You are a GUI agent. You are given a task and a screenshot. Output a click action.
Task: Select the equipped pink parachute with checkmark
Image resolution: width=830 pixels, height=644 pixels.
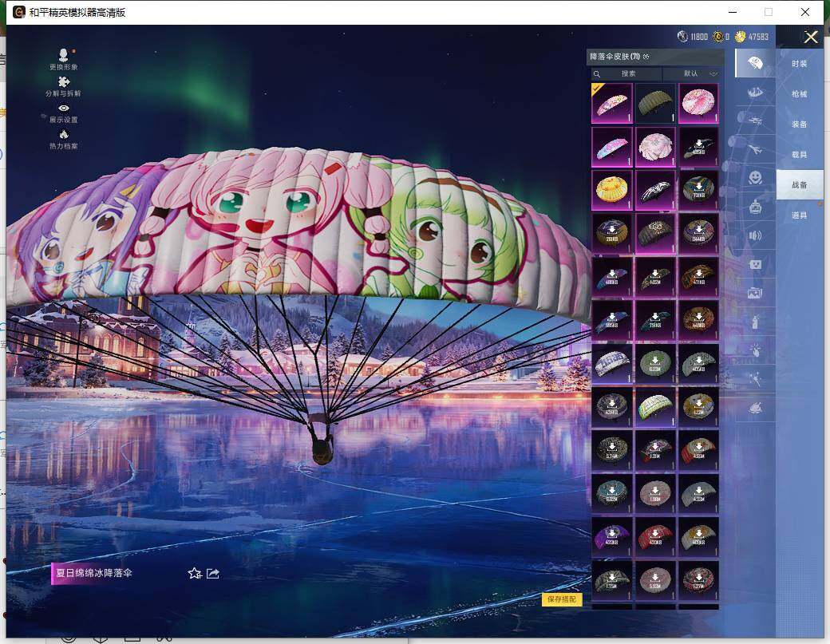[611, 103]
